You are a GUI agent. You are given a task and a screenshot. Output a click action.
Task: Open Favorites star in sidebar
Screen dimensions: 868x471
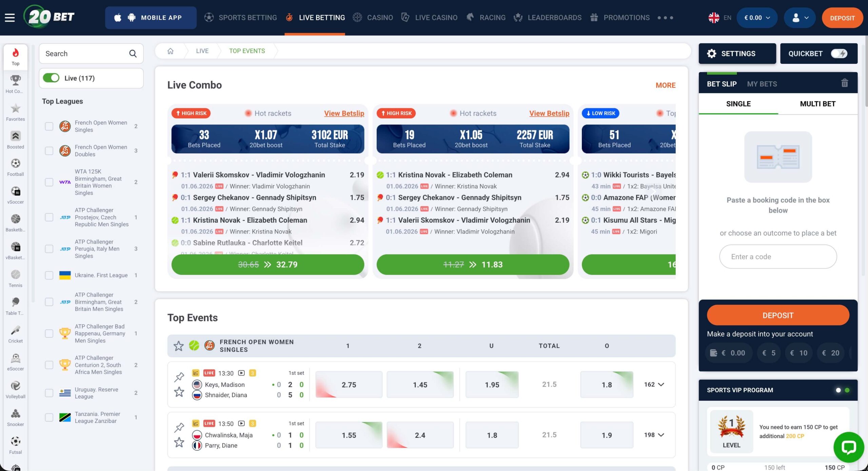pos(16,112)
